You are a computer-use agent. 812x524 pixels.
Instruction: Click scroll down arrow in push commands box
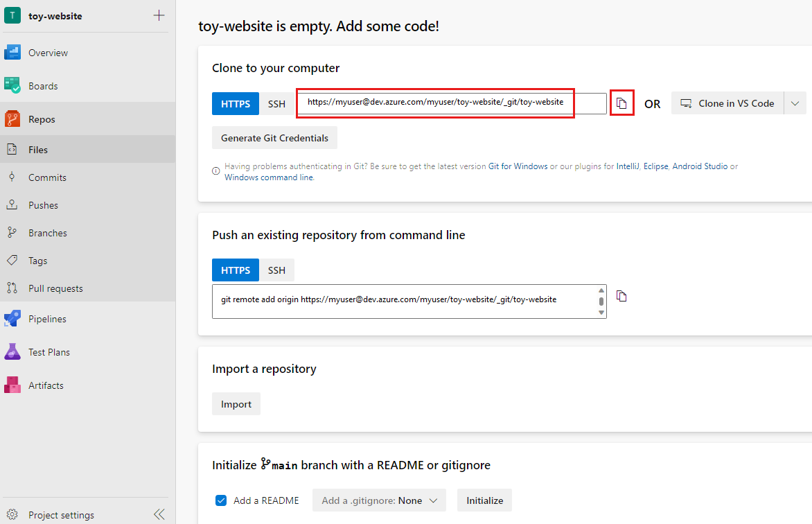[601, 313]
